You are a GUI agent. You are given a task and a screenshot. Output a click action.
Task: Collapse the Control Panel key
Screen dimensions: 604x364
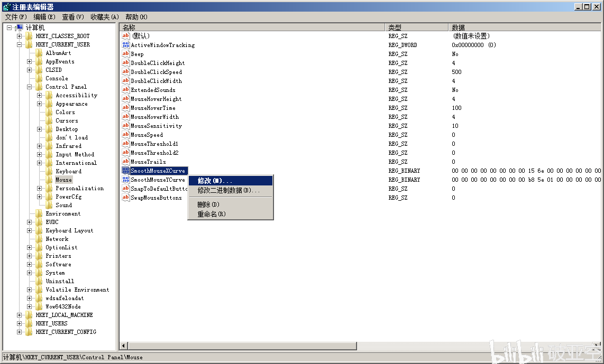(29, 87)
